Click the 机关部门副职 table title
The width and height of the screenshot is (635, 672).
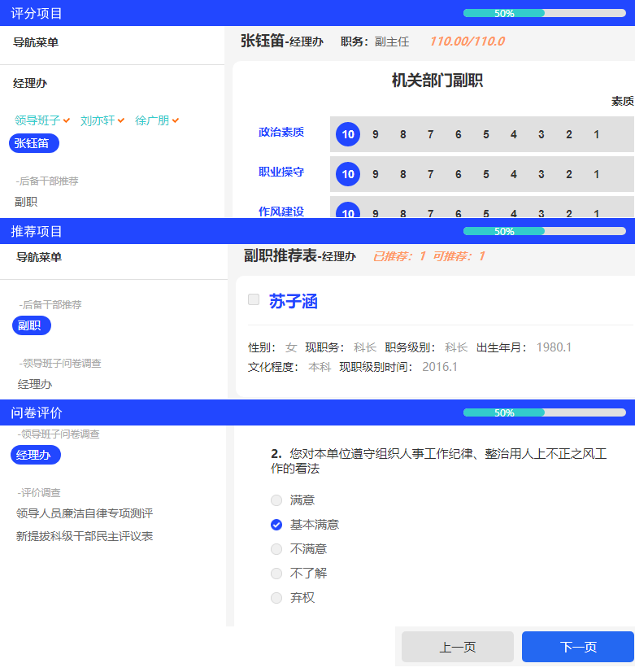point(437,81)
